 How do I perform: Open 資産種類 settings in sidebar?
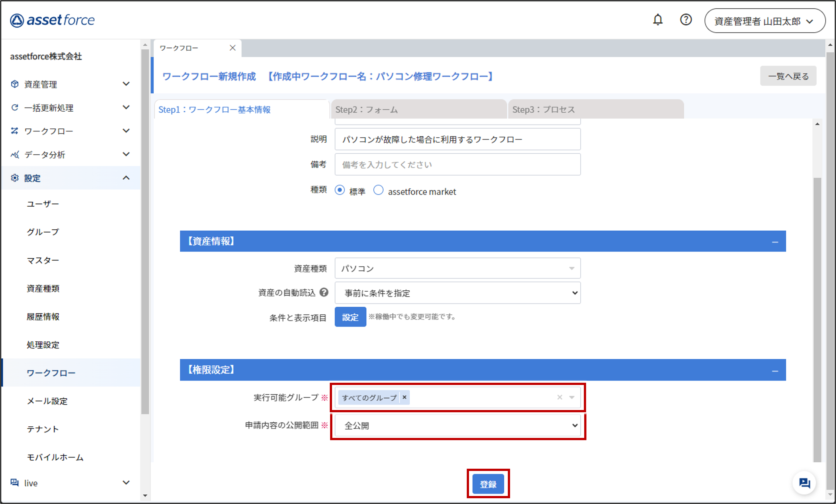pyautogui.click(x=43, y=288)
